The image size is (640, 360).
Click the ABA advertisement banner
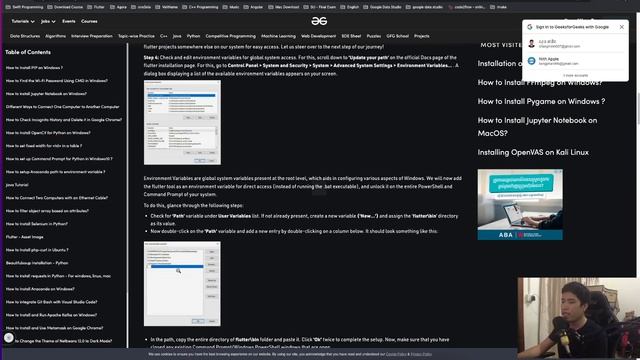[x=520, y=204]
